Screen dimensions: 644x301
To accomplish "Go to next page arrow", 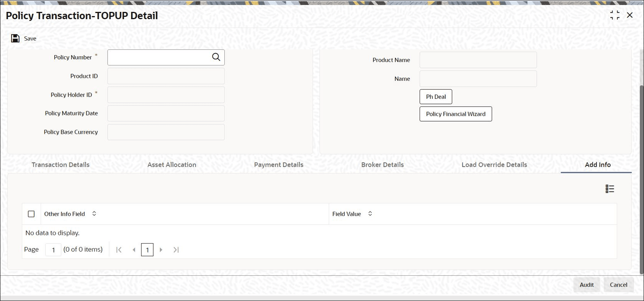I will click(161, 250).
